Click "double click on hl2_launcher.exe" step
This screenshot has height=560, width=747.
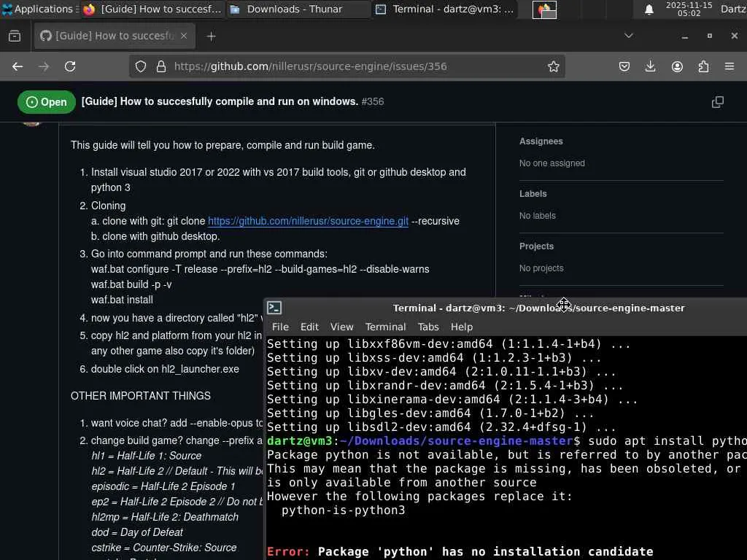pos(165,369)
